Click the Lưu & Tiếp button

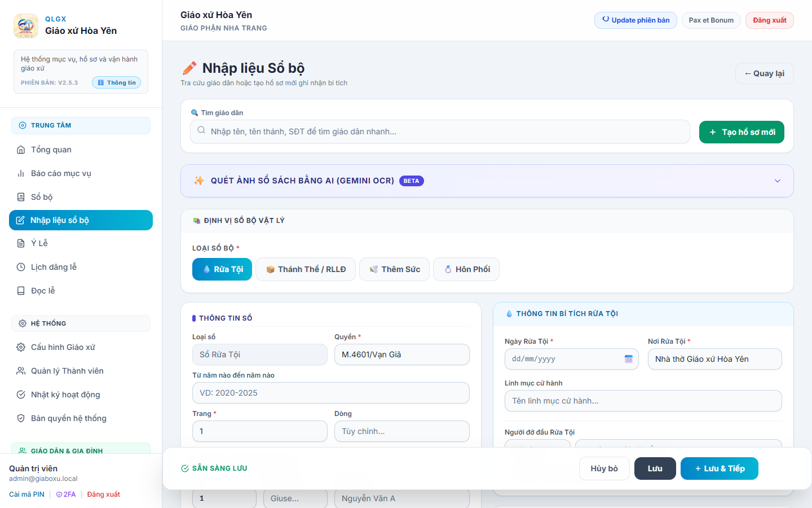(720, 468)
